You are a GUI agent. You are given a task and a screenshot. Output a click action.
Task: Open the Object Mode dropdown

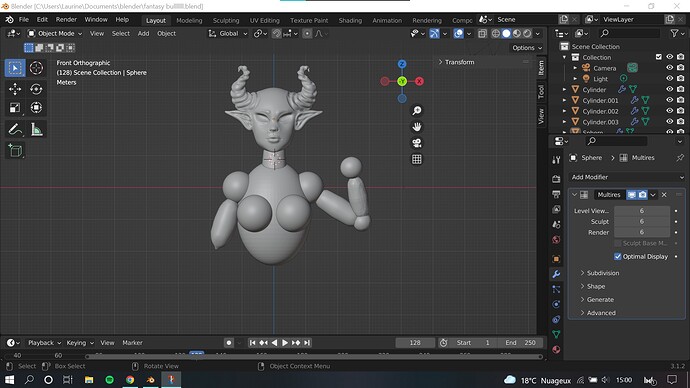click(55, 33)
